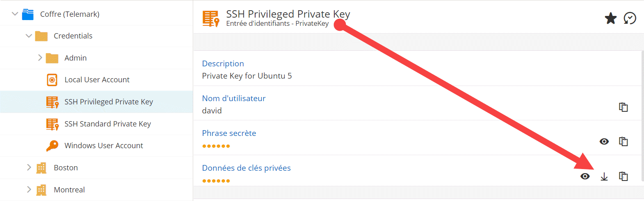Select the SSH Privileged Private Key entry
This screenshot has width=644, height=201.
point(108,102)
